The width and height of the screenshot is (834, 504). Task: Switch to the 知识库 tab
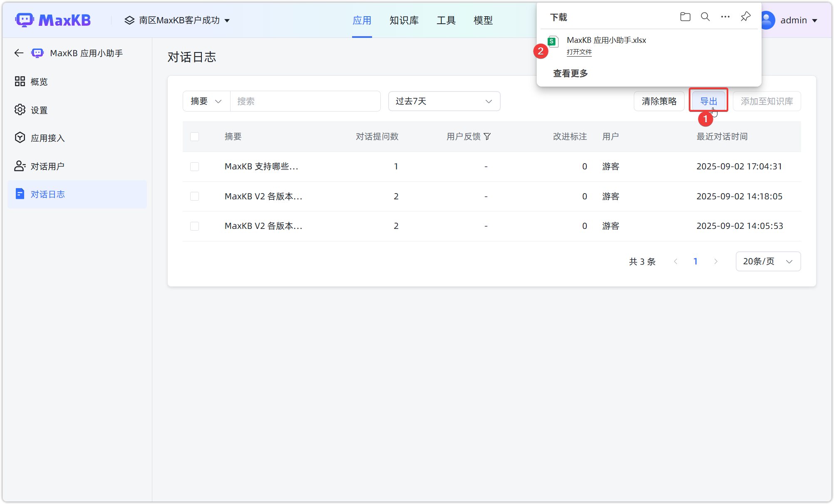pyautogui.click(x=404, y=20)
